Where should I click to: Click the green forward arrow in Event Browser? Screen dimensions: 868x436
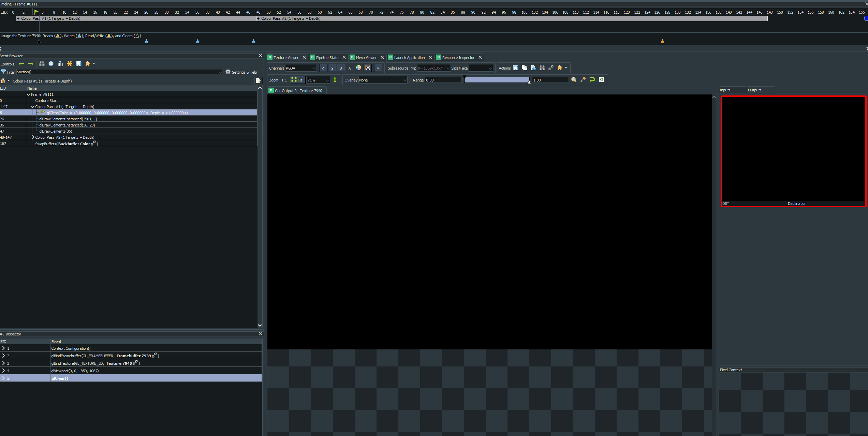pyautogui.click(x=31, y=64)
